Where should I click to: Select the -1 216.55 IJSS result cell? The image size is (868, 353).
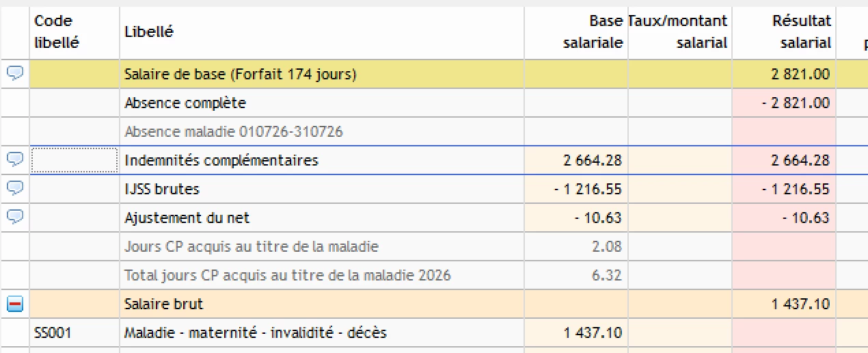point(784,189)
